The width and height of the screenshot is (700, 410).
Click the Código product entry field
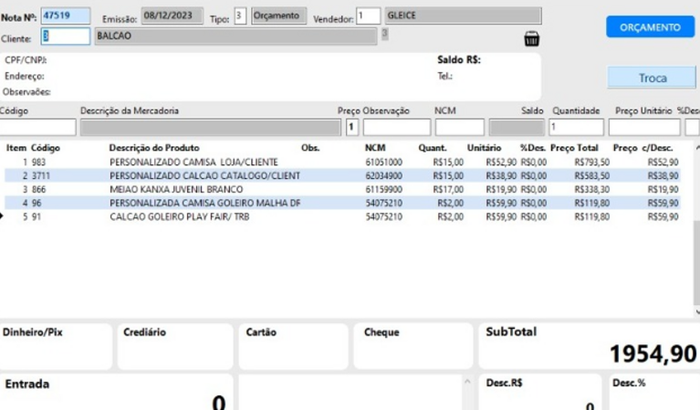coord(37,127)
